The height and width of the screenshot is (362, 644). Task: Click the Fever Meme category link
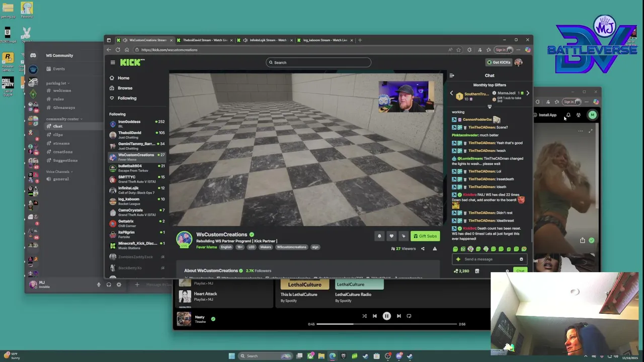(206, 247)
